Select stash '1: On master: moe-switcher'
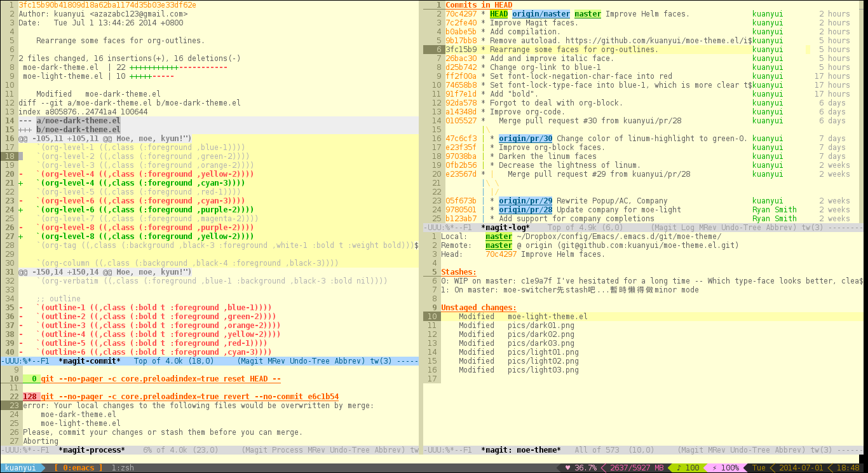Image resolution: width=868 pixels, height=473 pixels. coord(570,290)
